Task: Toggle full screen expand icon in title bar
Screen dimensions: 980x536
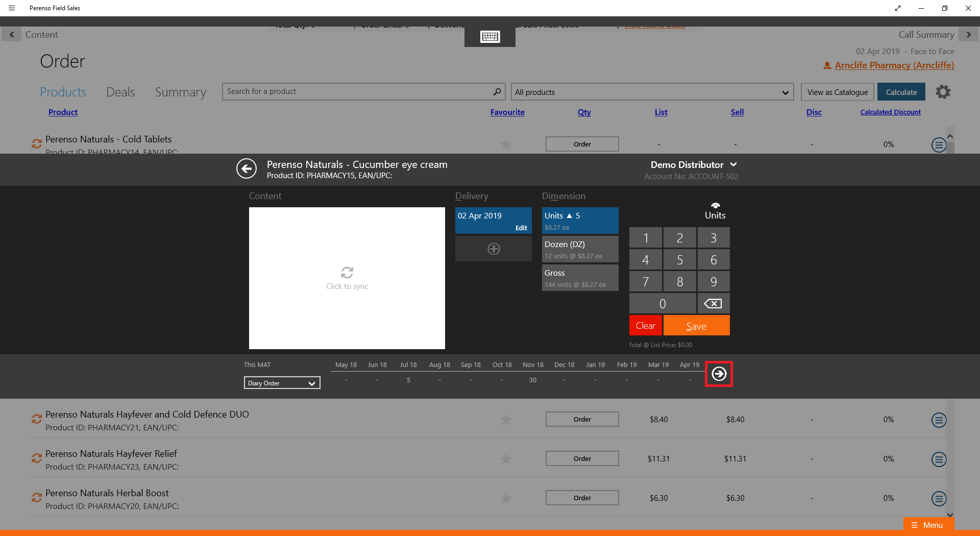Action: (898, 8)
